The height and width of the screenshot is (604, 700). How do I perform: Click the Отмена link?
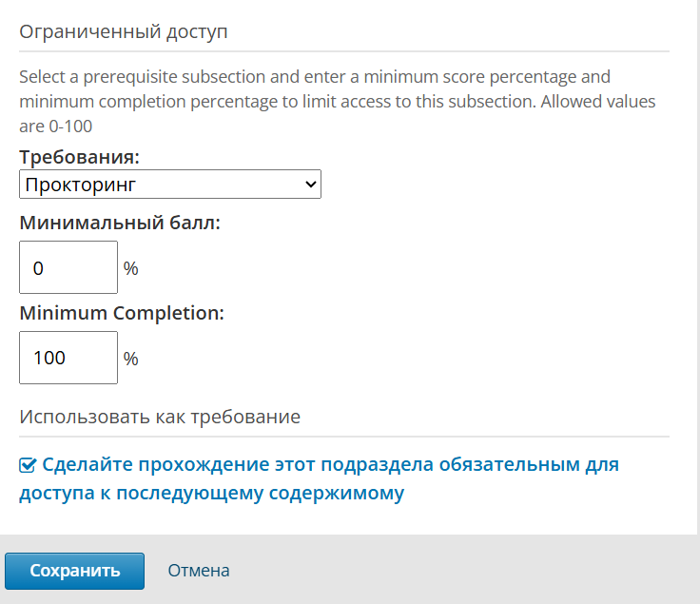click(199, 571)
